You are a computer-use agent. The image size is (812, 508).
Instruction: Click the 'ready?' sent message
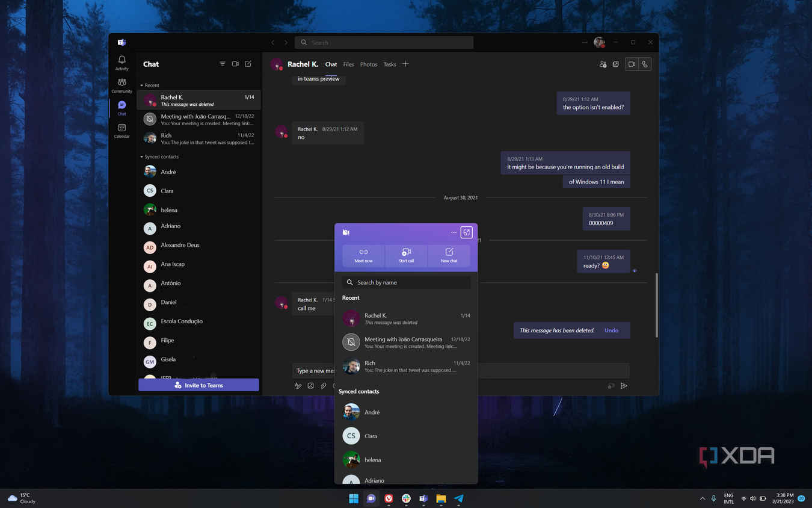tap(603, 261)
